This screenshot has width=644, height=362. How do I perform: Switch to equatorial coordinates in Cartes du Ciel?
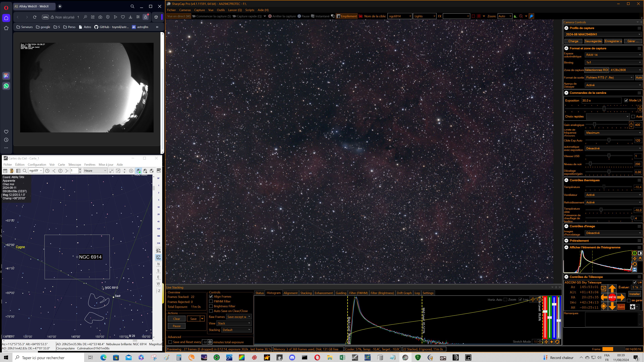(x=158, y=251)
